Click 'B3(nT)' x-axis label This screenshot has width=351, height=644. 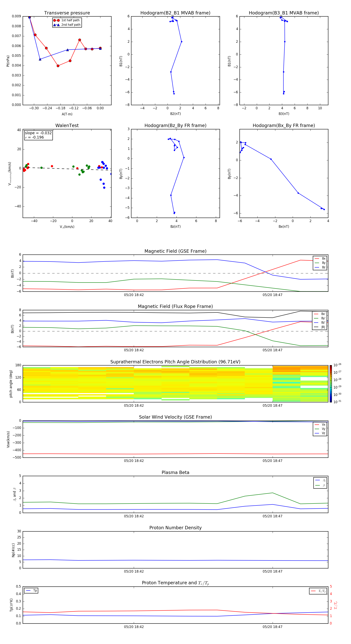(x=284, y=114)
